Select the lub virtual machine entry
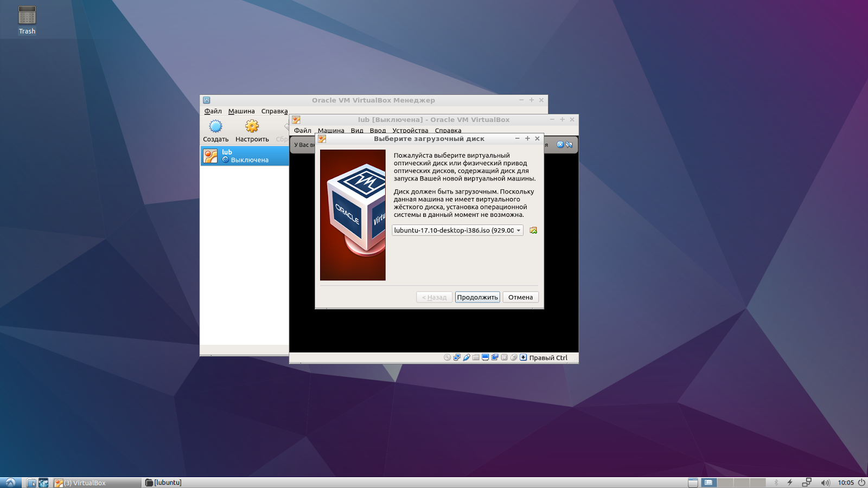This screenshot has width=868, height=488. pyautogui.click(x=245, y=156)
